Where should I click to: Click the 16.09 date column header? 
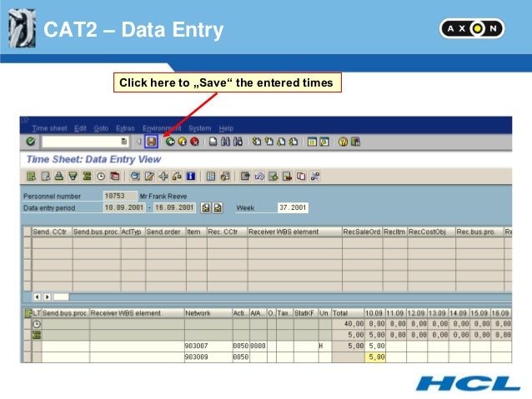[501, 313]
